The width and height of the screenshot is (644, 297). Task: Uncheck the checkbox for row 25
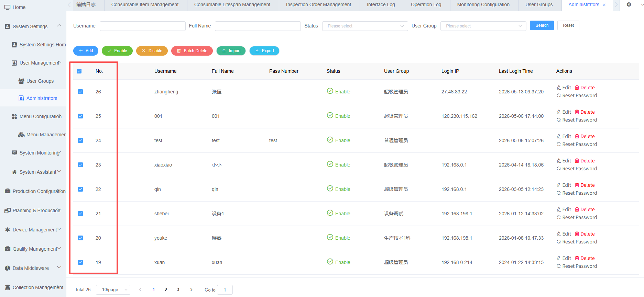click(80, 116)
